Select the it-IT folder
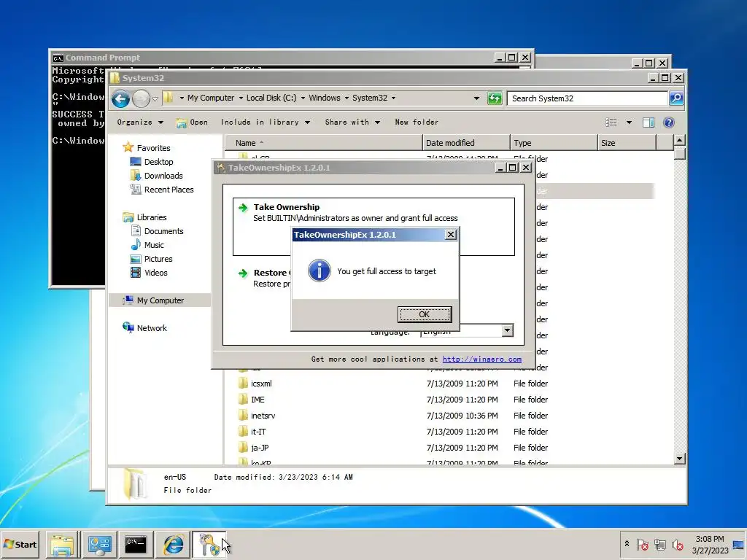The image size is (747, 560). tap(258, 432)
